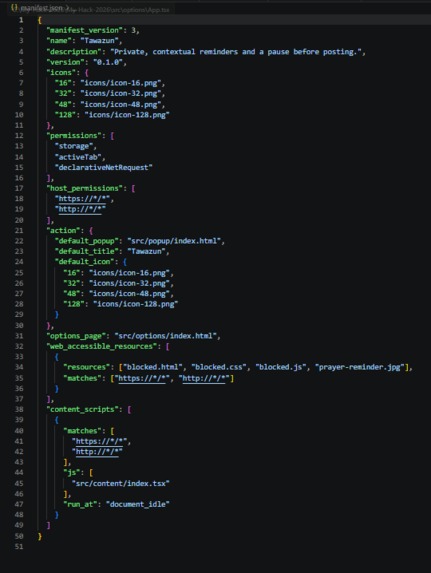This screenshot has width=431, height=573.
Task: Click the JSON braces icon beside manifest.json
Action: (14, 8)
